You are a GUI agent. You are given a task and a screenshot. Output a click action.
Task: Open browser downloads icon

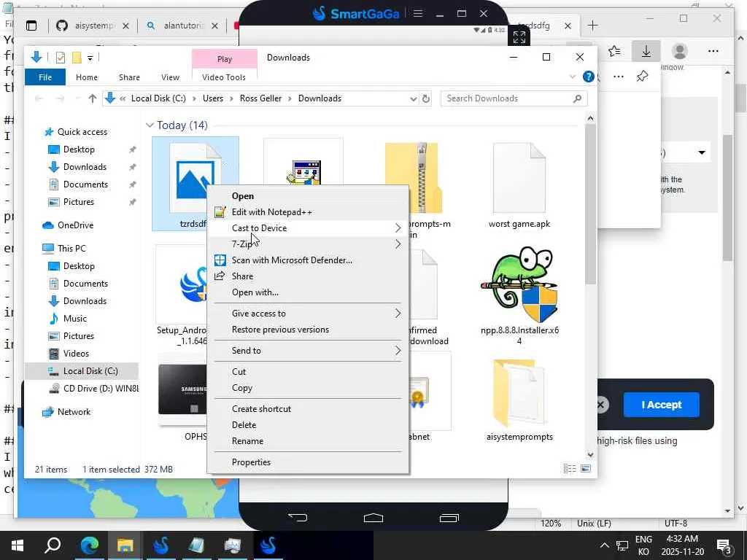click(646, 51)
